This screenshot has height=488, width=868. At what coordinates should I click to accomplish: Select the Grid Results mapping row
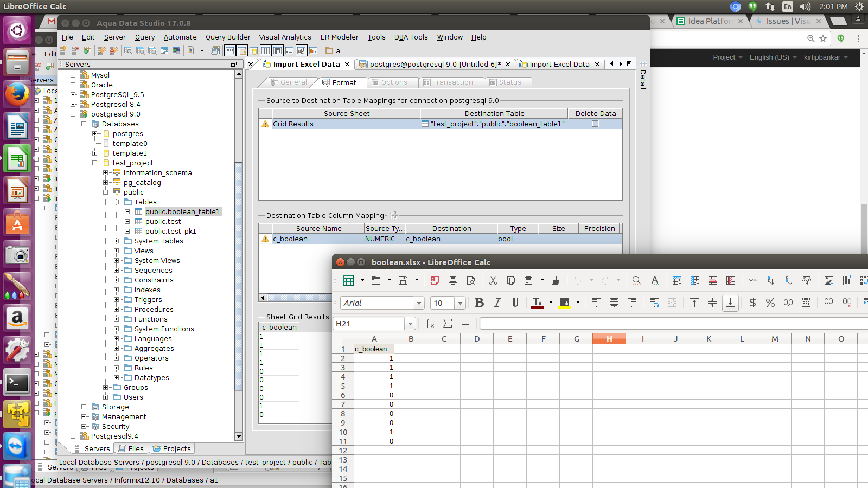click(x=441, y=124)
